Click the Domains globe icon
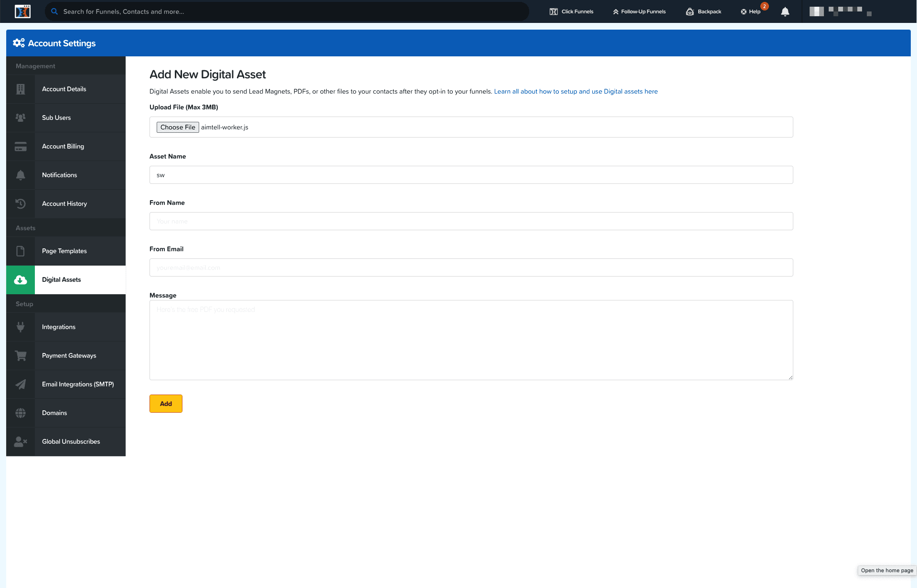The width and height of the screenshot is (917, 588). 21,413
